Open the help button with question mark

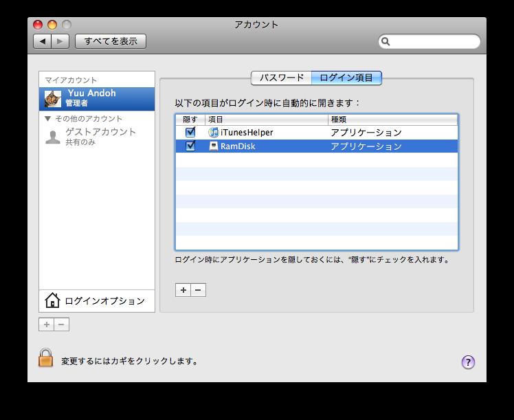coord(468,362)
